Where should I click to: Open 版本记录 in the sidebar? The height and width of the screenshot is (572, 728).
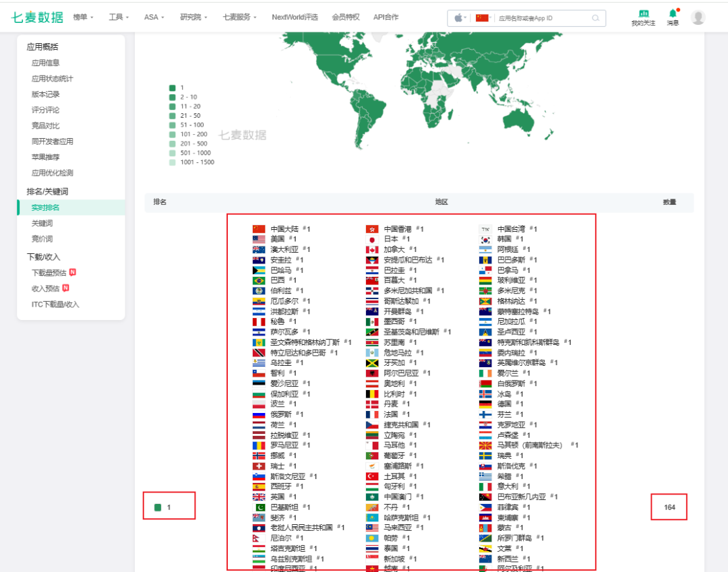pos(46,94)
